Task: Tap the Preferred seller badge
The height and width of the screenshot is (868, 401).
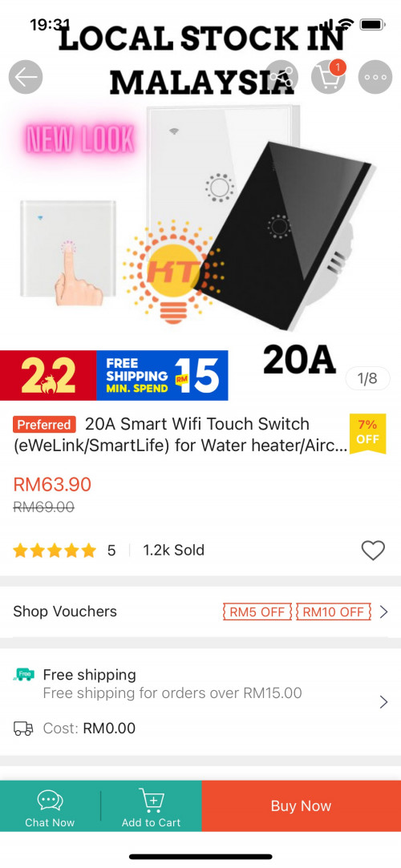Action: pyautogui.click(x=44, y=425)
